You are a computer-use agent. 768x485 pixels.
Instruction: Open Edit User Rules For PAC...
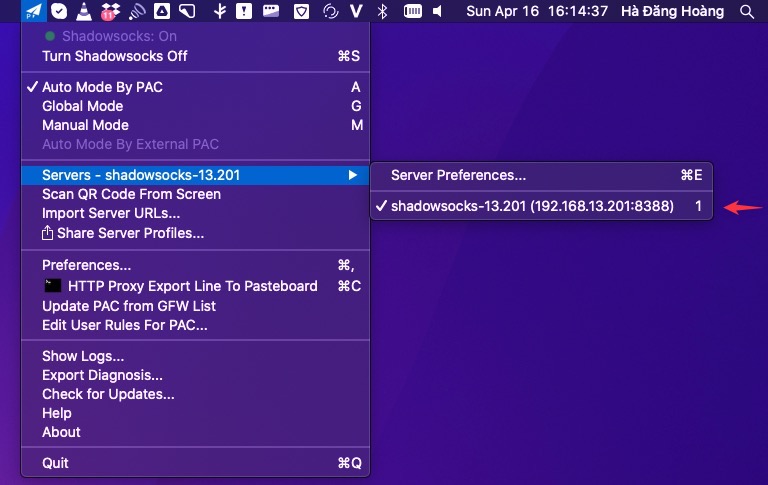point(195,325)
